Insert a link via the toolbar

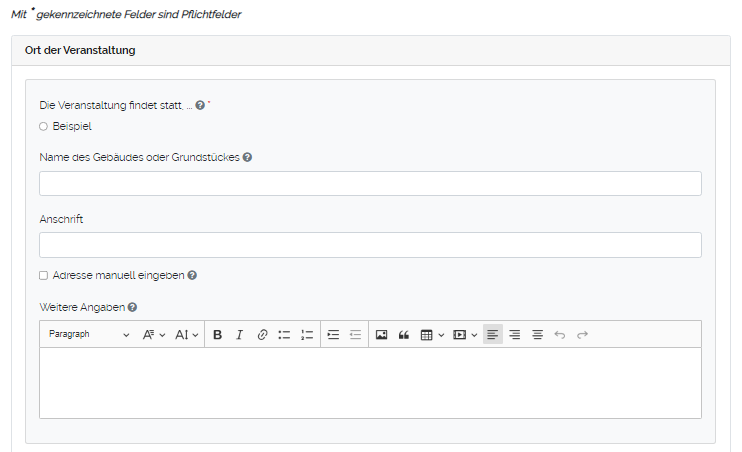click(x=262, y=335)
